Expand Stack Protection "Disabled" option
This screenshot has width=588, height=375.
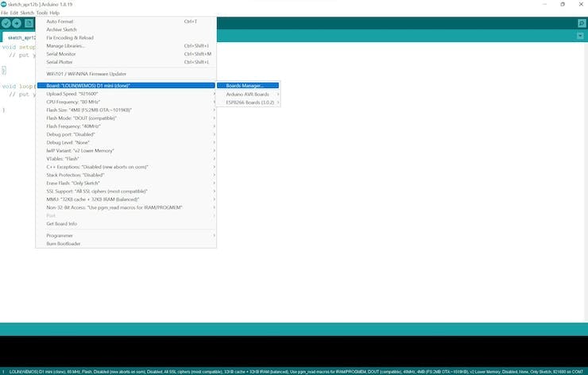pos(126,175)
